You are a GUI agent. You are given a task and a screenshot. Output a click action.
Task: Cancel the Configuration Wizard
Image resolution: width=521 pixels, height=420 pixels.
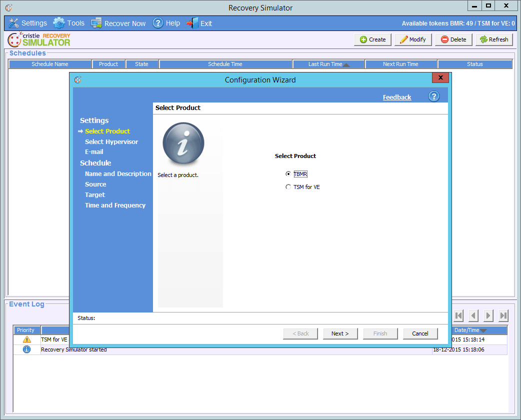tap(420, 333)
